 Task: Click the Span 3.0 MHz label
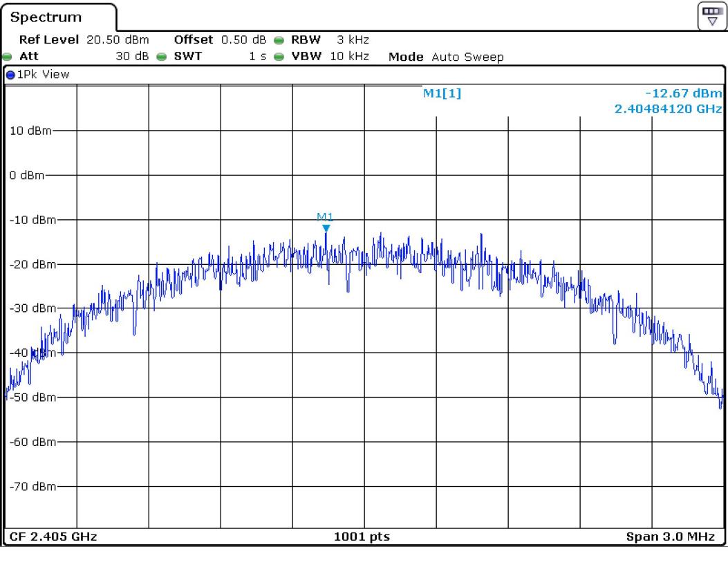(671, 537)
